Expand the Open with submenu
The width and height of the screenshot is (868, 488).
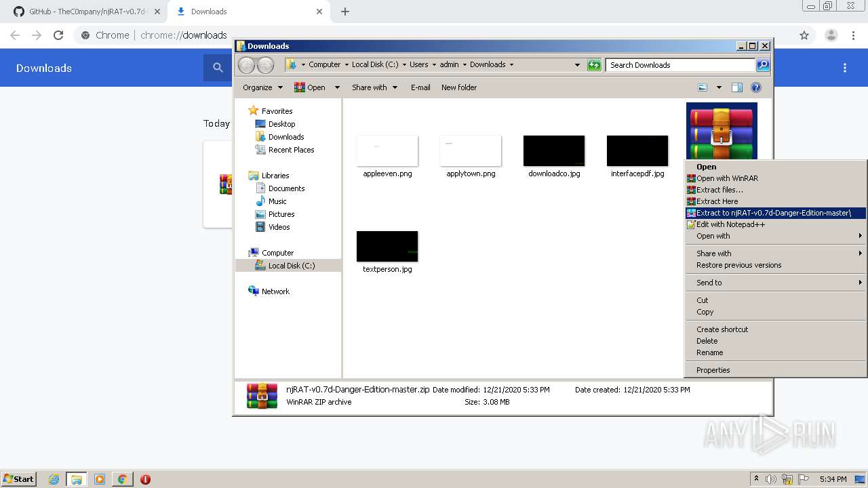pos(776,236)
